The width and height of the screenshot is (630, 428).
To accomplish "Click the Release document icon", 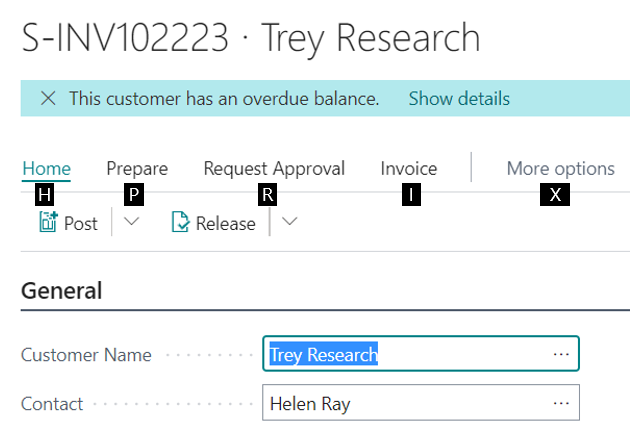I will point(180,222).
